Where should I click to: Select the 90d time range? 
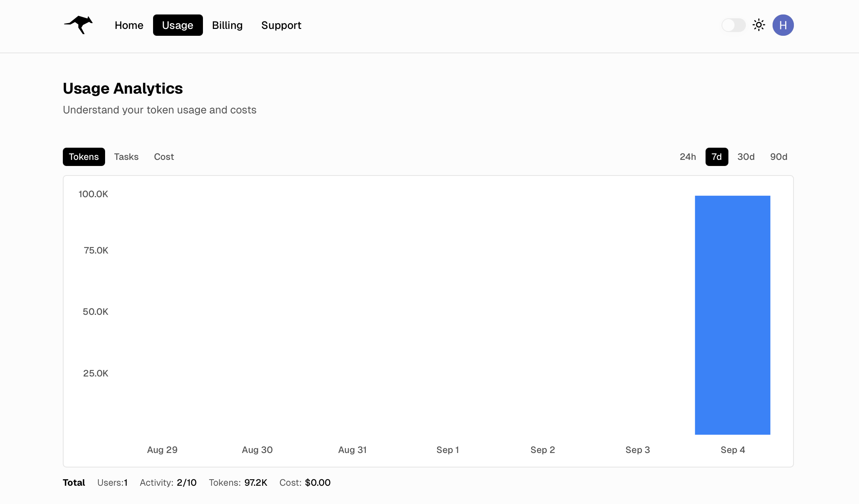pos(778,156)
